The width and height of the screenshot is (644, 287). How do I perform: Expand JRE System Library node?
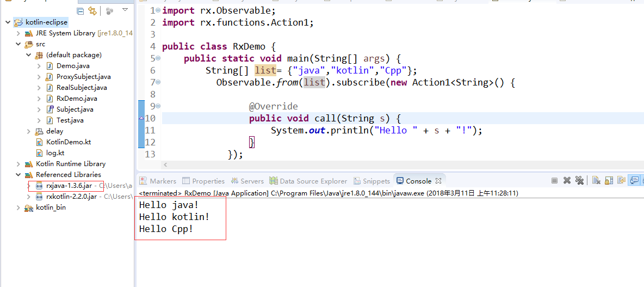18,33
